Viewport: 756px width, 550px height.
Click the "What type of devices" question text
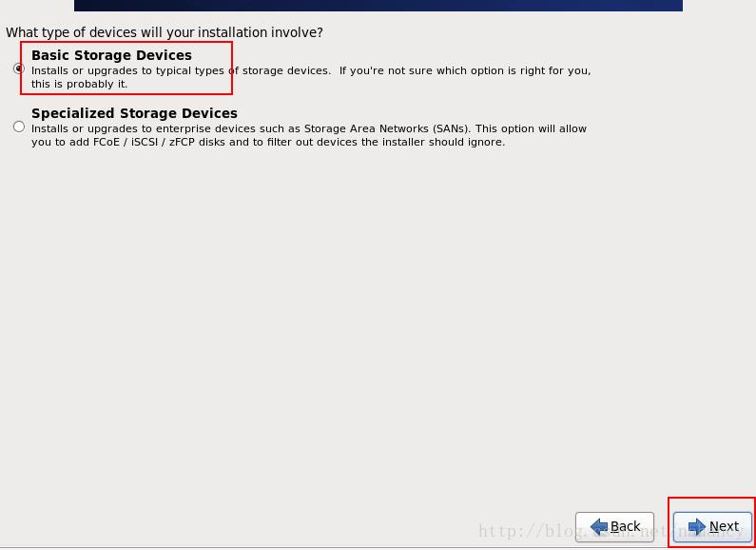coord(164,32)
